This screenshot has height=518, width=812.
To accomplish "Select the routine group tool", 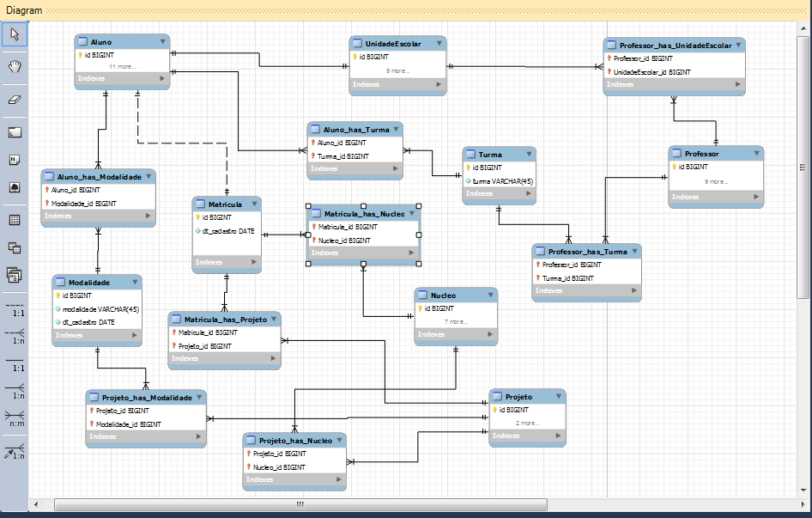I will (x=15, y=275).
